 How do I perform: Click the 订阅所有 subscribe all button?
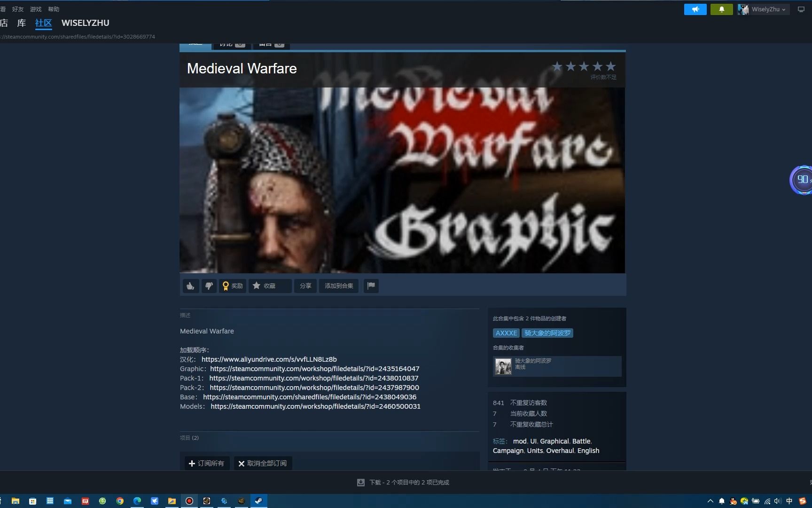[x=207, y=463]
